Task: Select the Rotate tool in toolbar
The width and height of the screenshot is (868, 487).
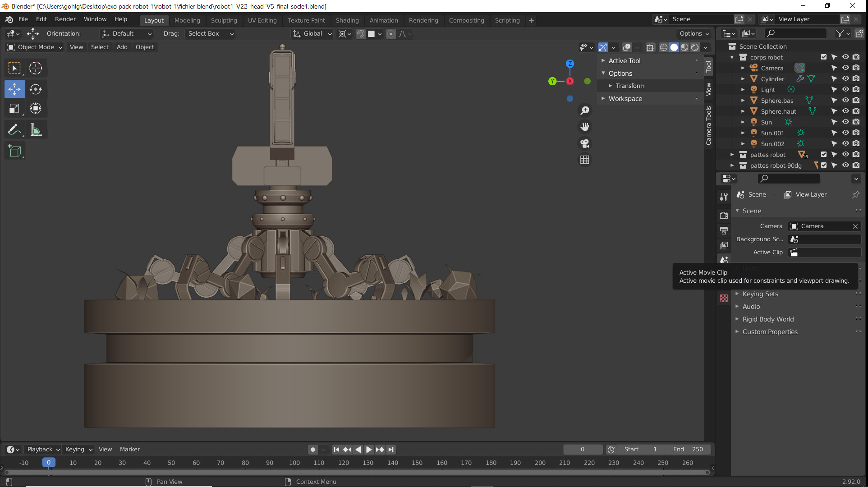Action: pyautogui.click(x=36, y=89)
